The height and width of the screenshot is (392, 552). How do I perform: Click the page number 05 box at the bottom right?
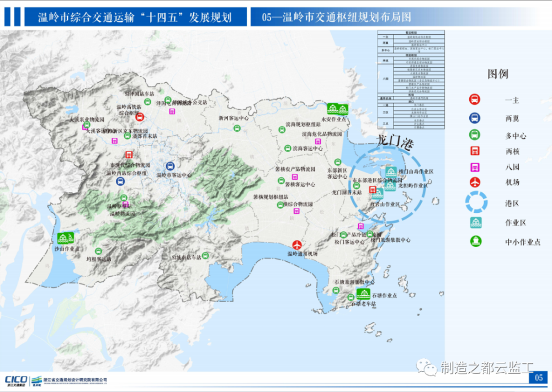tap(539, 378)
